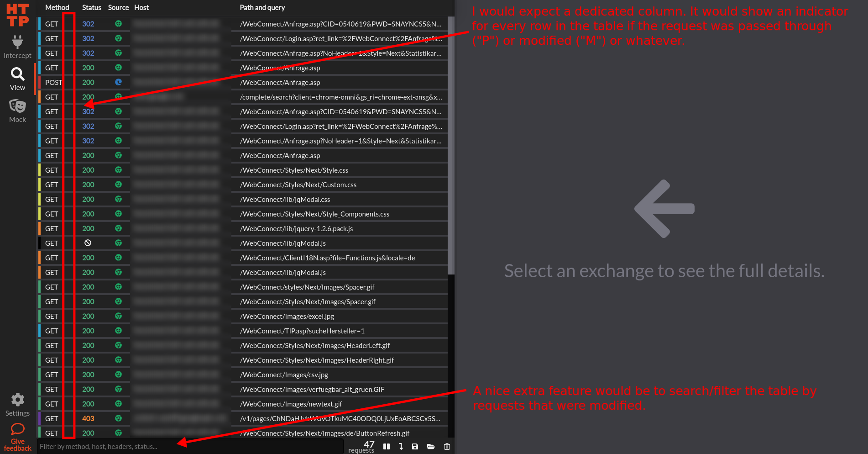868x454 pixels.
Task: Click the Status column header
Action: pos(91,7)
